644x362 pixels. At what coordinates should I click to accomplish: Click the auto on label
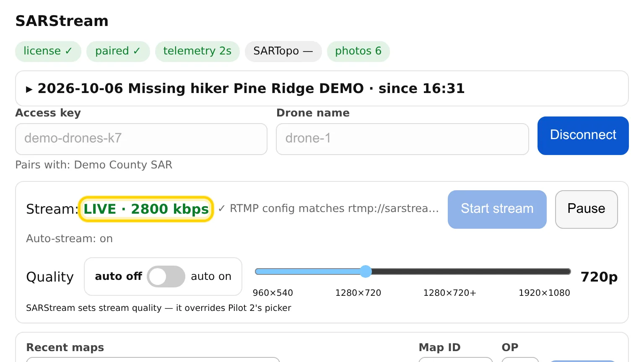(211, 277)
